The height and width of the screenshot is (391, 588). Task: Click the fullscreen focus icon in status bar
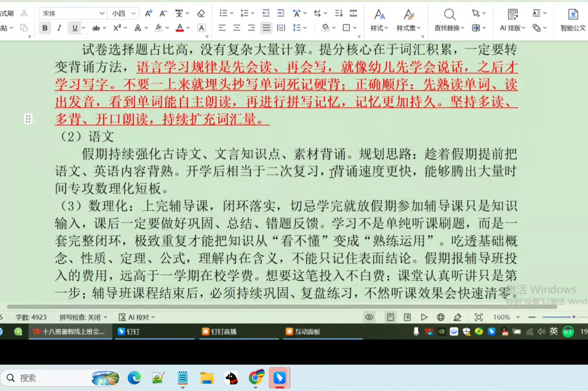pos(478,317)
